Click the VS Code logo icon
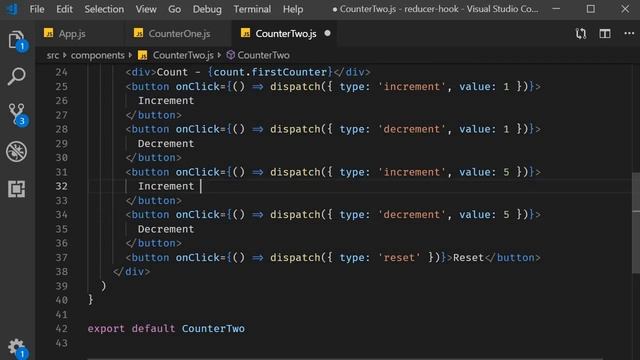Screen dimensions: 640x360 click(x=12, y=9)
